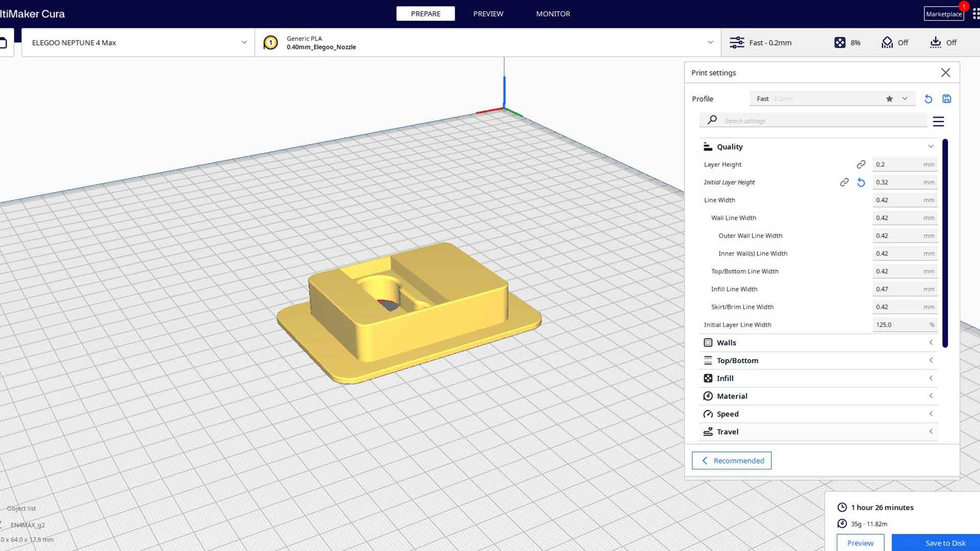980x551 pixels.
Task: Open the Marketplace button
Action: [x=944, y=14]
